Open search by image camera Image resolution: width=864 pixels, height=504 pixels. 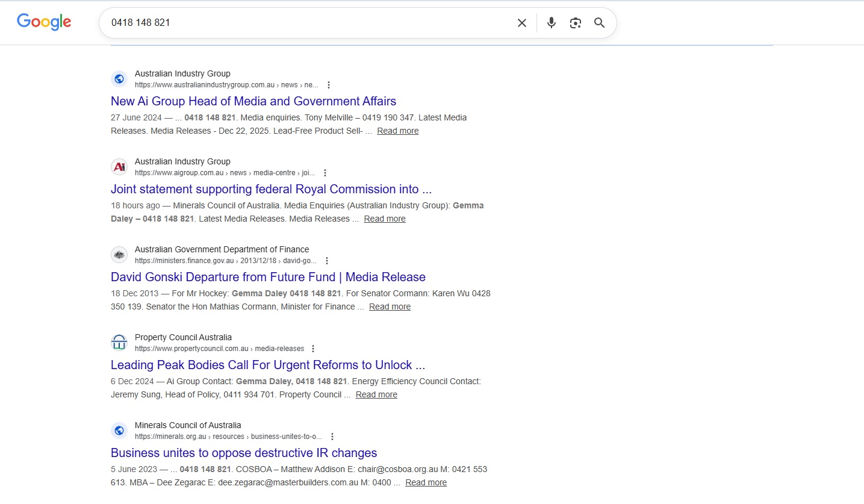[576, 23]
